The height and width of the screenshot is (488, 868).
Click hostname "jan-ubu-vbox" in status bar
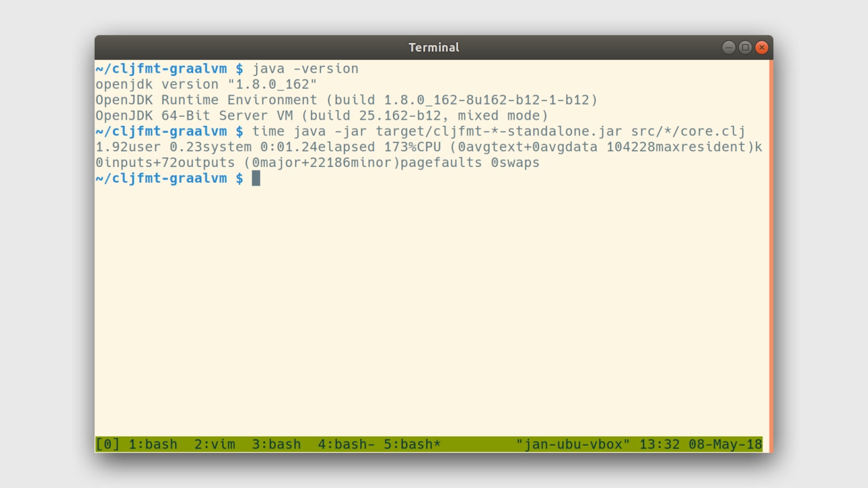coord(573,444)
